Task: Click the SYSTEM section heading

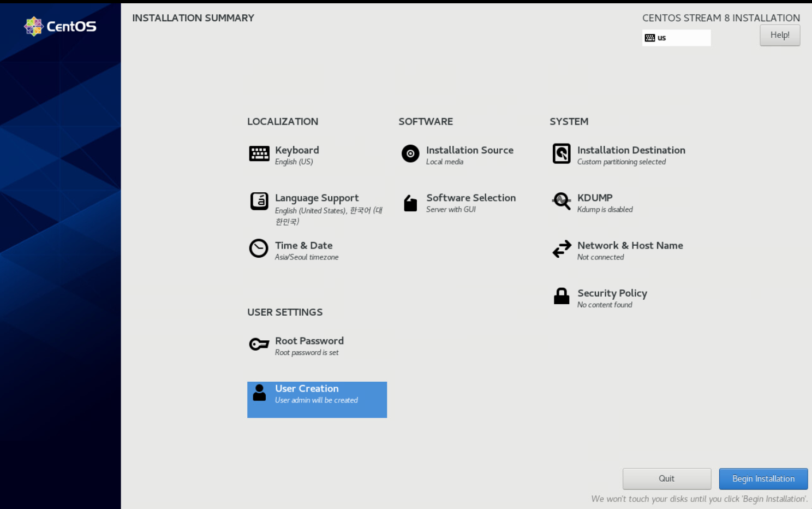Action: [x=569, y=121]
